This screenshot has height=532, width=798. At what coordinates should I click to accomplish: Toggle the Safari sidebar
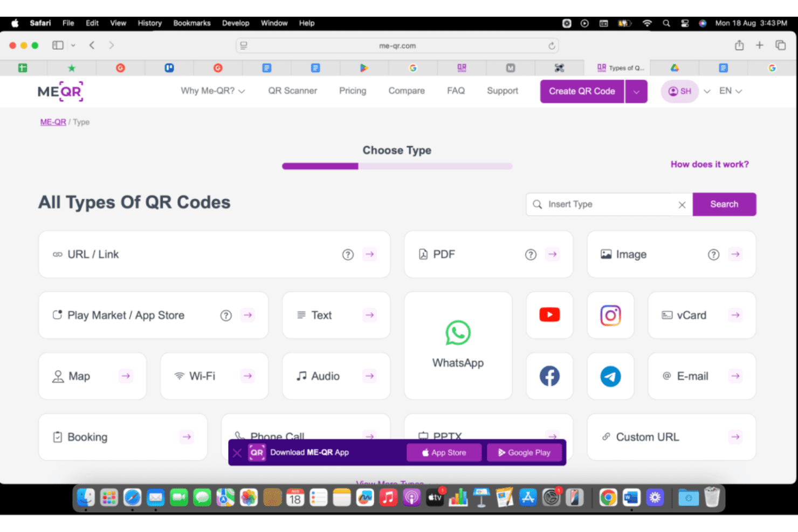tap(58, 45)
